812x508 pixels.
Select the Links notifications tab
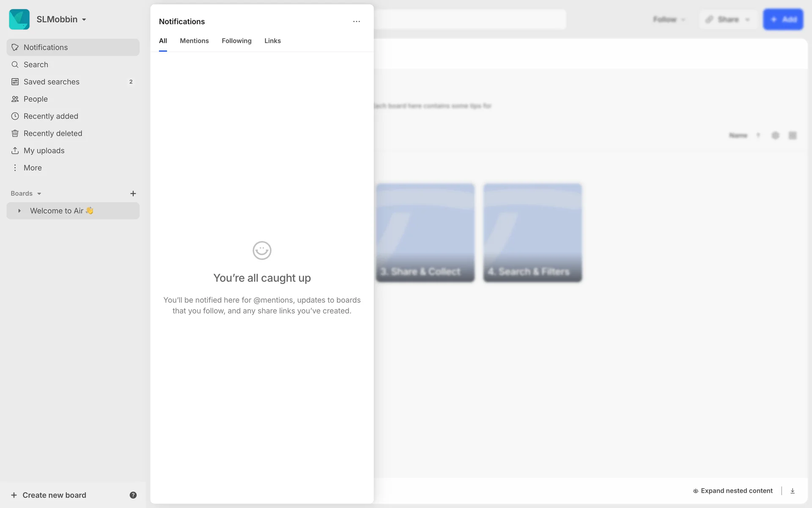tap(272, 41)
